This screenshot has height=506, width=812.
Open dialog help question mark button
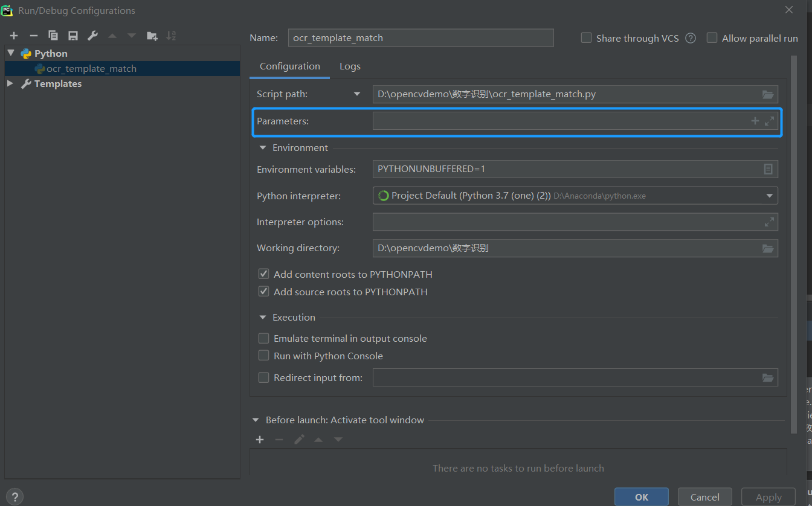click(16, 497)
